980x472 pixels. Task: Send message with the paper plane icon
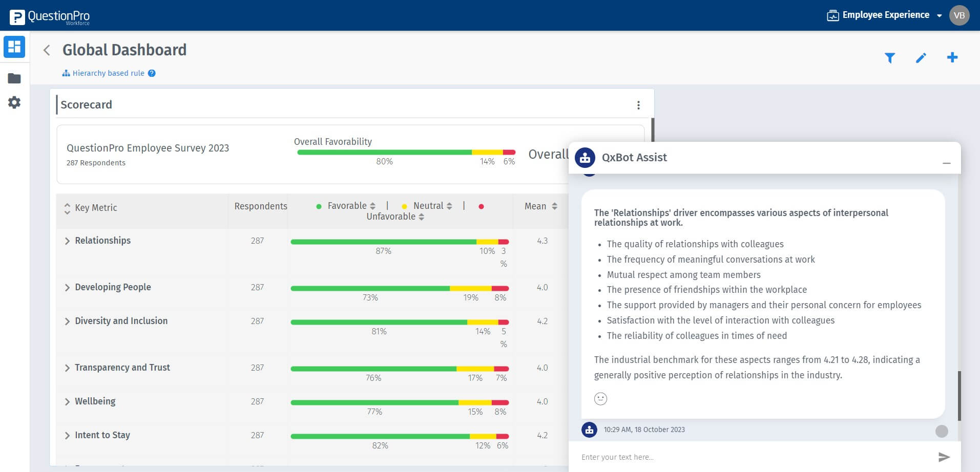coord(944,457)
